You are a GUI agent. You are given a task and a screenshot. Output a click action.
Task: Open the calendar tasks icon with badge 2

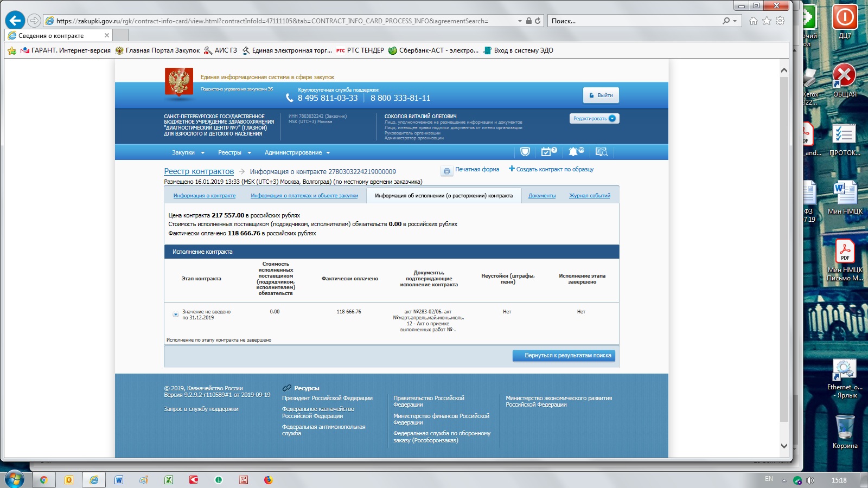click(x=548, y=152)
